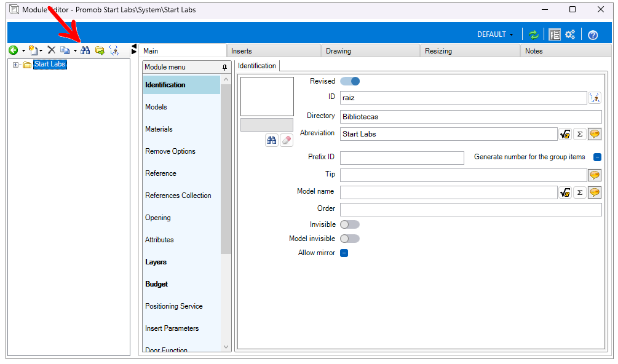Select Materials in the Module menu
Viewport: 618px width, 364px height.
[x=159, y=129]
